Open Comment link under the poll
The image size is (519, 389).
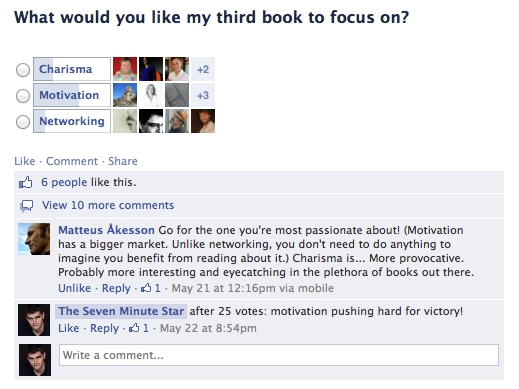pos(72,161)
